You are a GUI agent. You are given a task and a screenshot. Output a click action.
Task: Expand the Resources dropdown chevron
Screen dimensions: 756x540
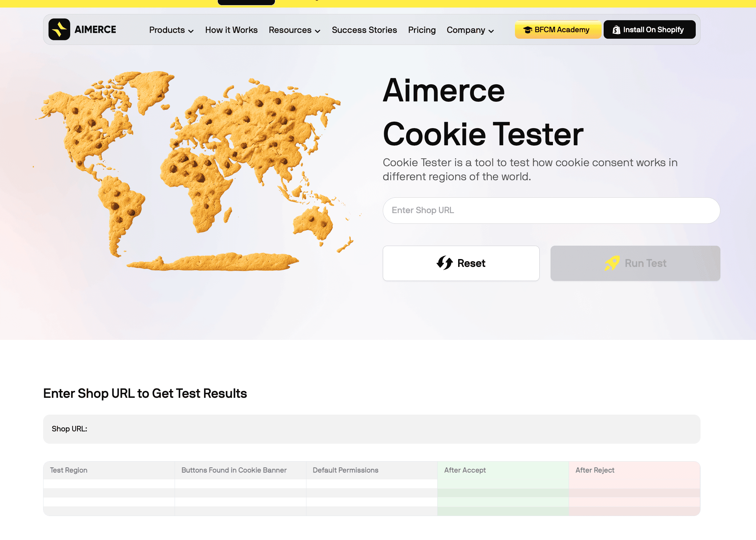(x=318, y=31)
